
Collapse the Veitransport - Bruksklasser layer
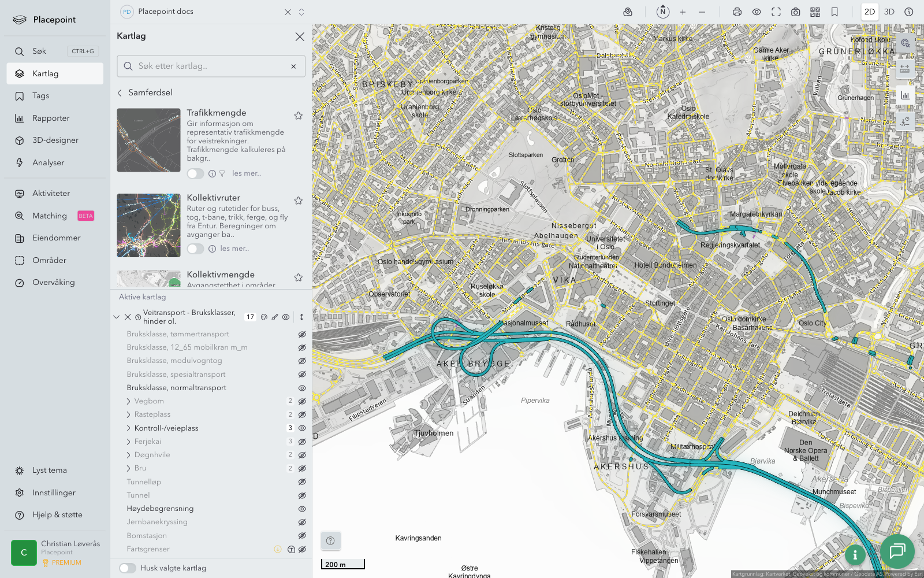(x=117, y=317)
